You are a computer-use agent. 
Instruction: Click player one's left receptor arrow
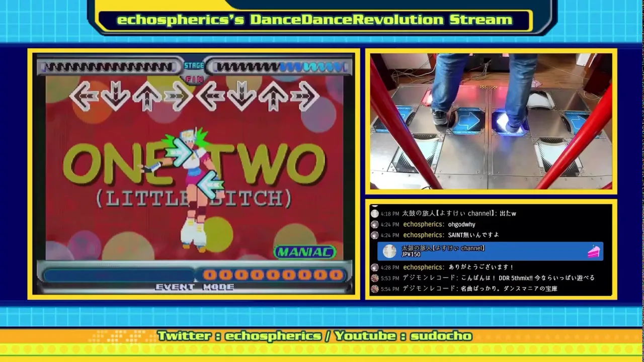(x=84, y=96)
